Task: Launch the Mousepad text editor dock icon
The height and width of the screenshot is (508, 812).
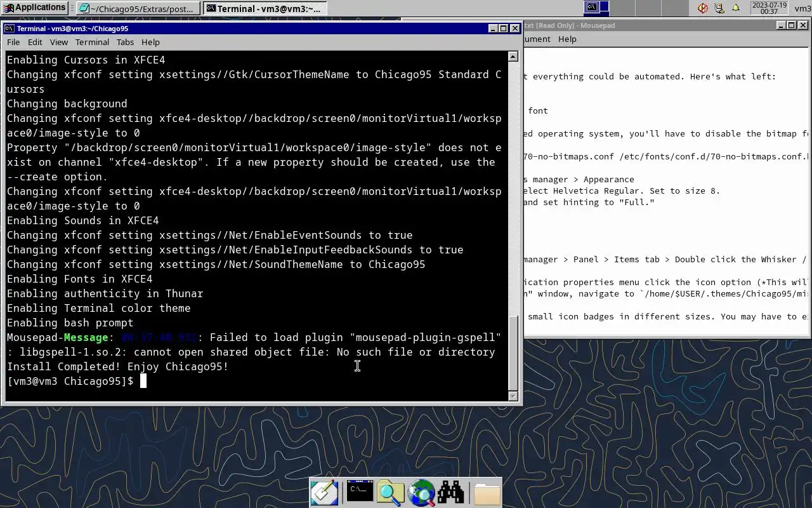Action: (324, 493)
